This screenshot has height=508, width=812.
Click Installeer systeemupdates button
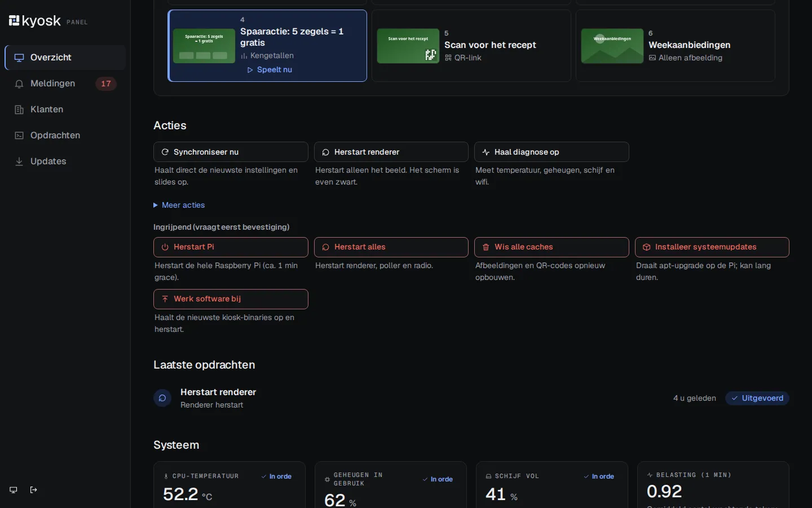click(712, 247)
